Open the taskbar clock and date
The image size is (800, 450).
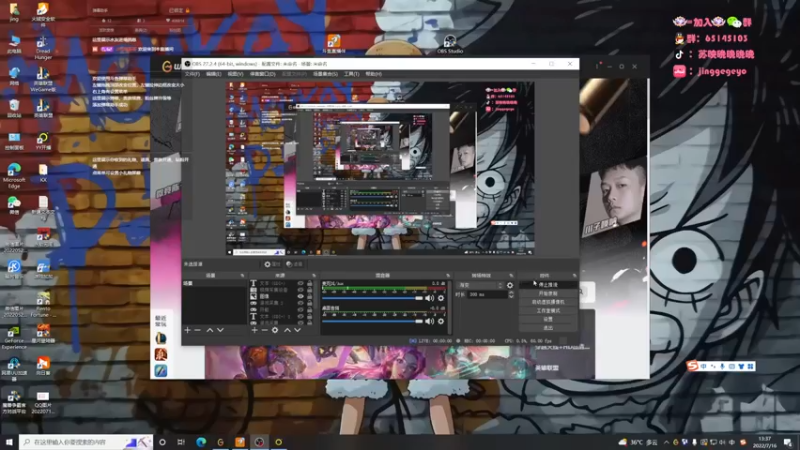[764, 442]
